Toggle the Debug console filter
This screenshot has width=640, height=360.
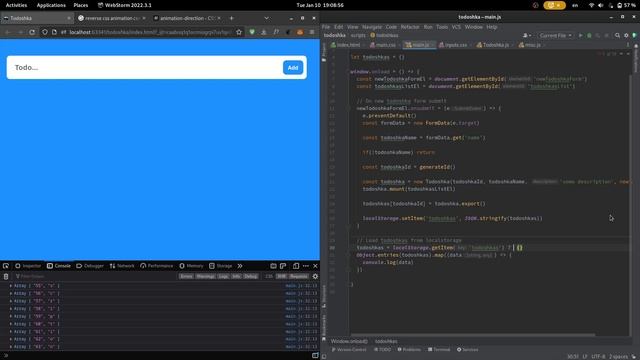tap(251, 276)
